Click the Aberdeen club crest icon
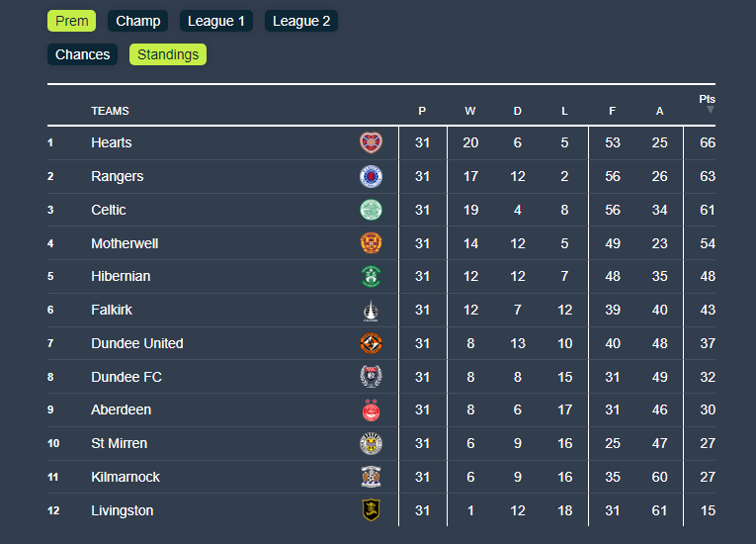This screenshot has height=544, width=756. tap(371, 409)
